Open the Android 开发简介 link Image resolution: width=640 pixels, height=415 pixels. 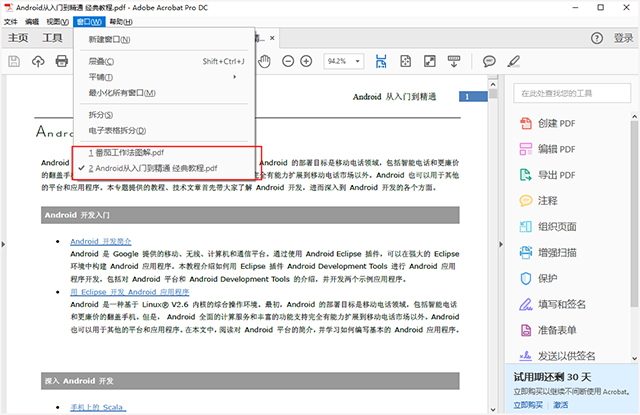[101, 241]
